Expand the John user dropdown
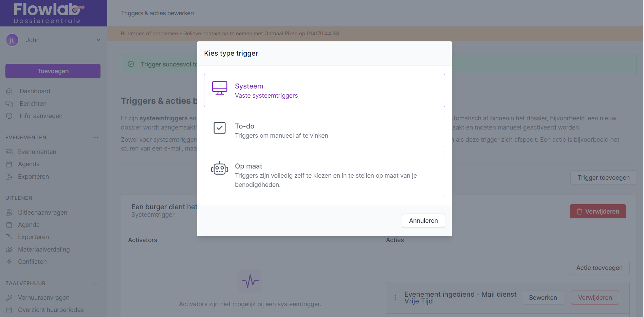The width and height of the screenshot is (644, 317). [x=98, y=40]
